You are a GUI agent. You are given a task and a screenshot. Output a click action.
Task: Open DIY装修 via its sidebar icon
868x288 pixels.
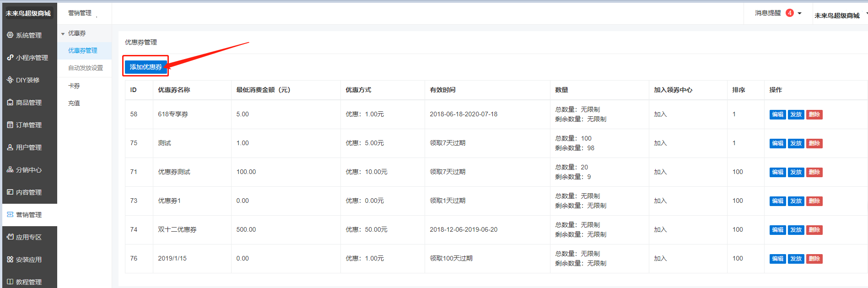point(10,80)
